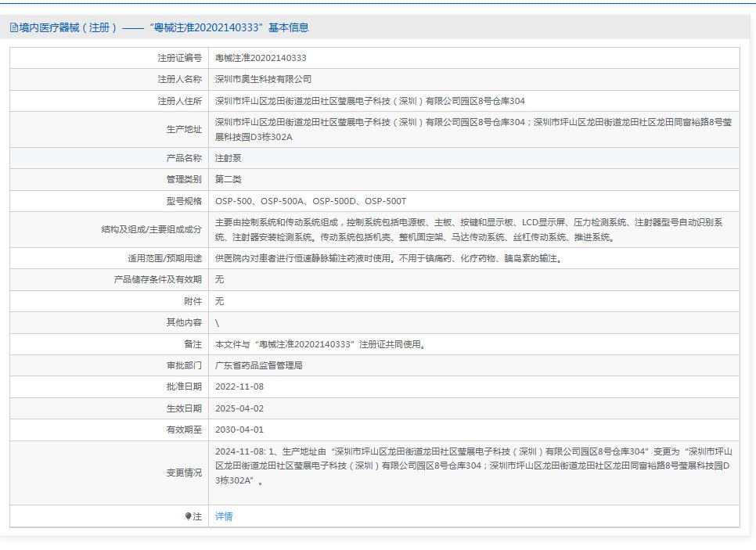
Task: Open the 详情 link in the 注 row
Action: 224,516
